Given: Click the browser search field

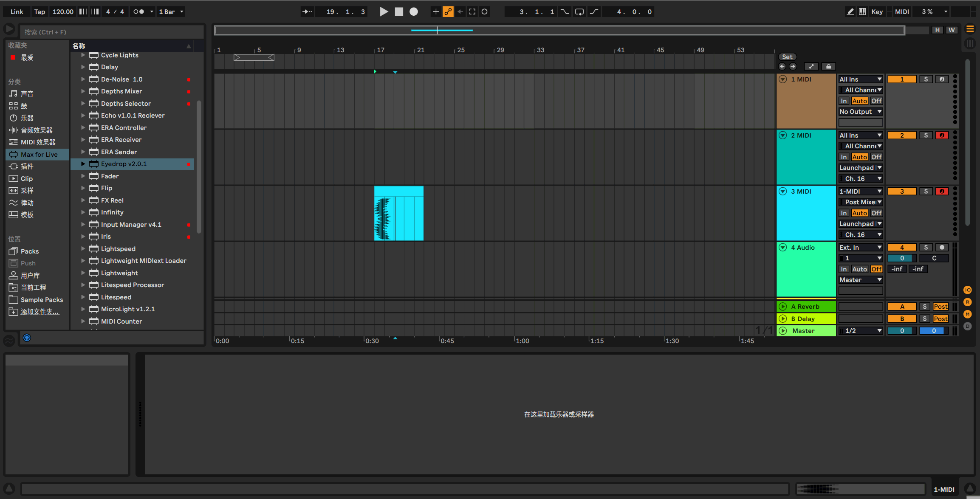Looking at the screenshot, I should 110,32.
